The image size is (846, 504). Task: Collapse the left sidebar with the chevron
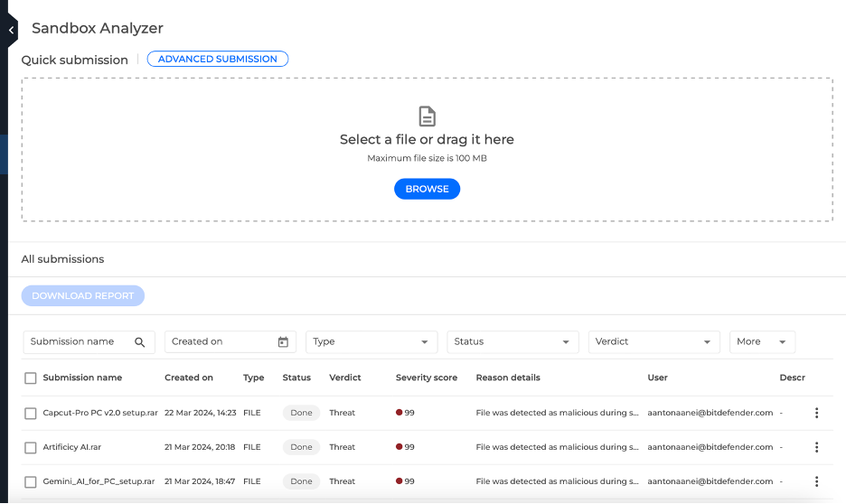point(10,30)
